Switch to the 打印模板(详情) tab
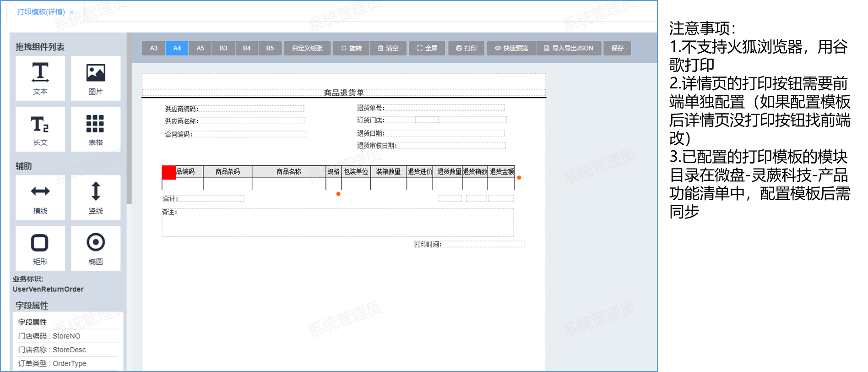The width and height of the screenshot is (868, 372). pyautogui.click(x=41, y=12)
